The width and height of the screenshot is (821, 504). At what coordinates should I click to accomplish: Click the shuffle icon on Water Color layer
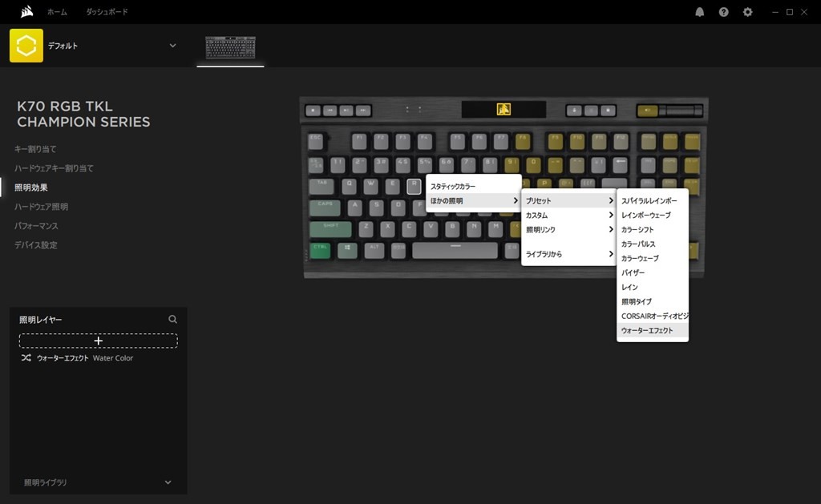tap(26, 358)
